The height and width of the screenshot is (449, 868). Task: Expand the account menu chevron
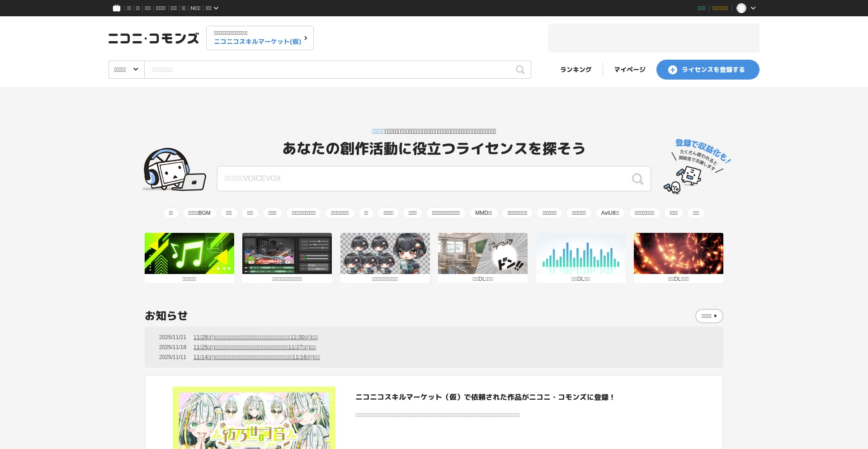tap(753, 8)
